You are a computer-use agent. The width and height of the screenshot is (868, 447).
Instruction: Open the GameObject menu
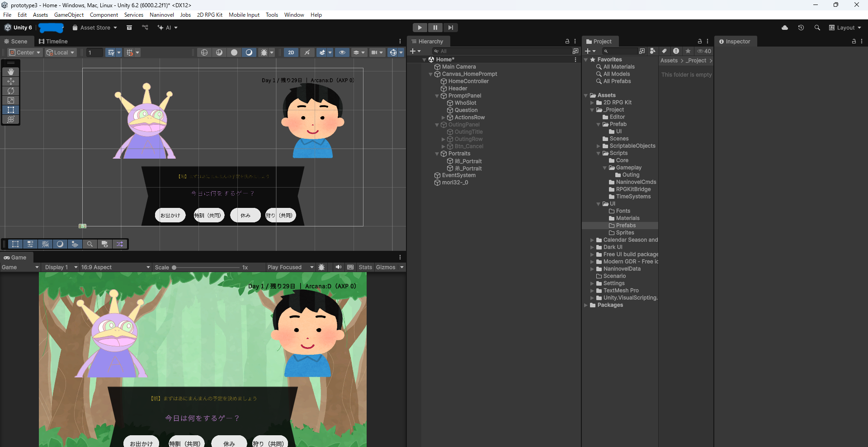click(69, 15)
